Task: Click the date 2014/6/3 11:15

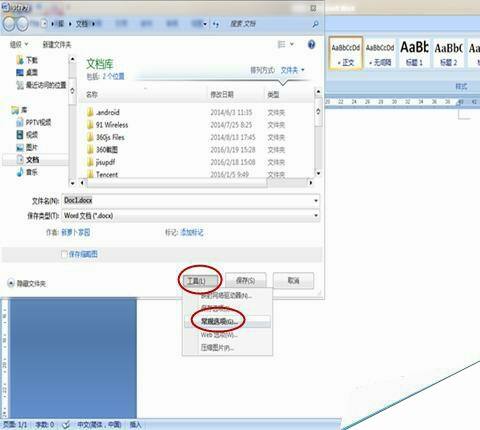Action: [x=231, y=112]
